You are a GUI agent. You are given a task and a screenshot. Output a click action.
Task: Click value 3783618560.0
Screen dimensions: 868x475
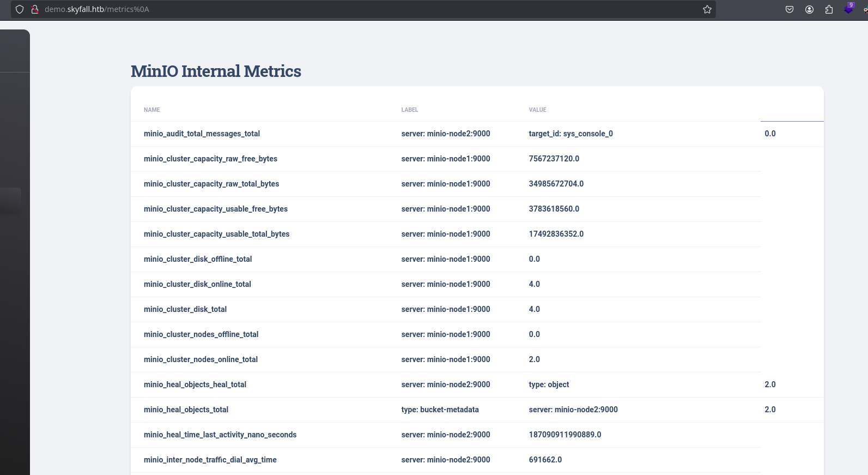pyautogui.click(x=554, y=209)
